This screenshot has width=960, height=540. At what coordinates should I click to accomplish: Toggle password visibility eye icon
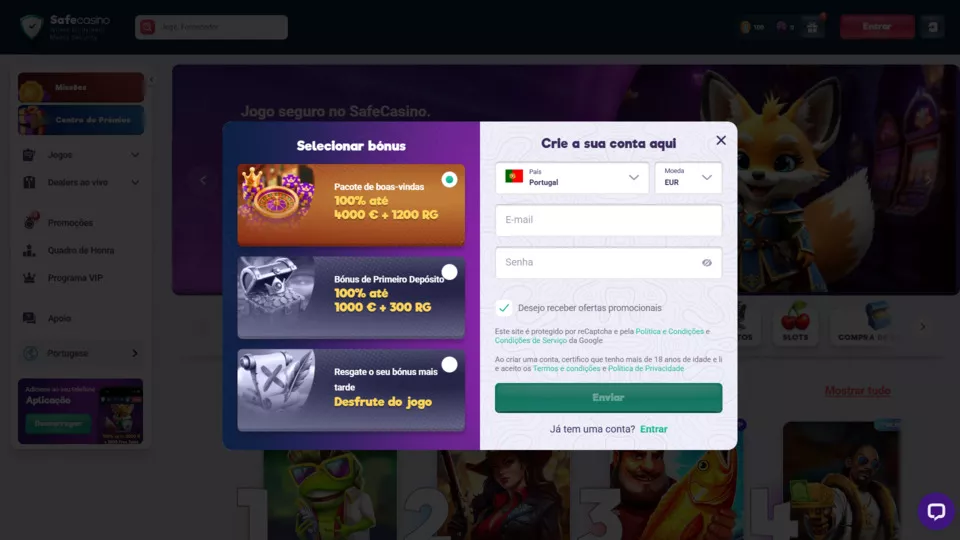(707, 263)
